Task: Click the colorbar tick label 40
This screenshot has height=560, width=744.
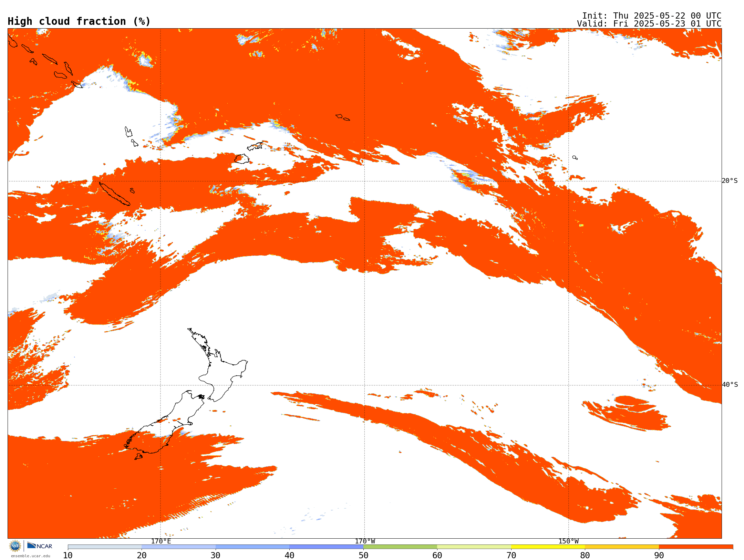Action: pyautogui.click(x=289, y=555)
